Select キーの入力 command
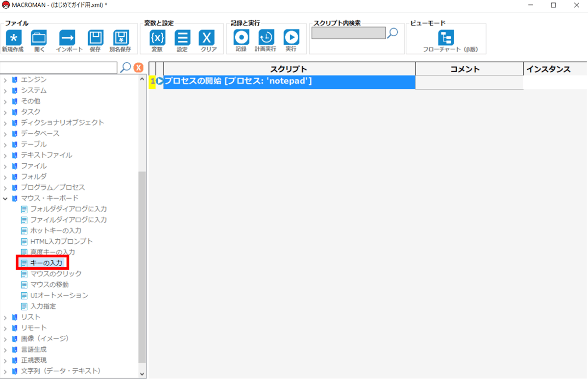This screenshot has width=588, height=379. pos(47,263)
